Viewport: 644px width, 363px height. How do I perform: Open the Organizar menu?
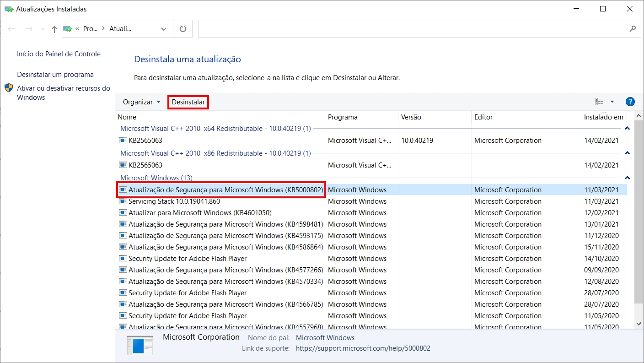142,102
